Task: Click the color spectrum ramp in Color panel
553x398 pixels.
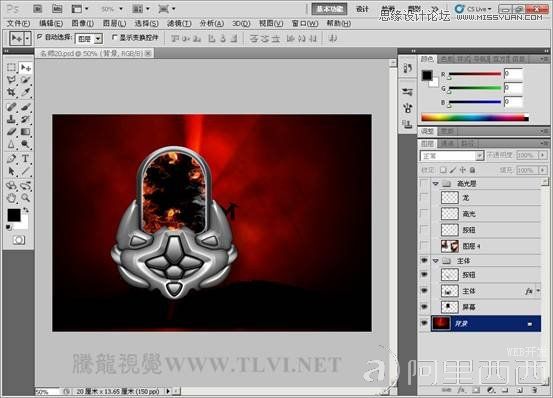Action: click(475, 118)
